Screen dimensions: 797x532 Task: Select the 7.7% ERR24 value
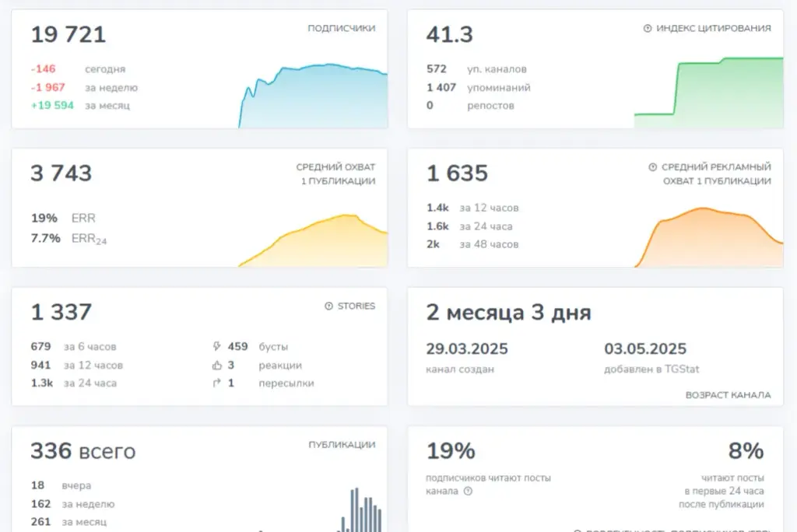[46, 238]
